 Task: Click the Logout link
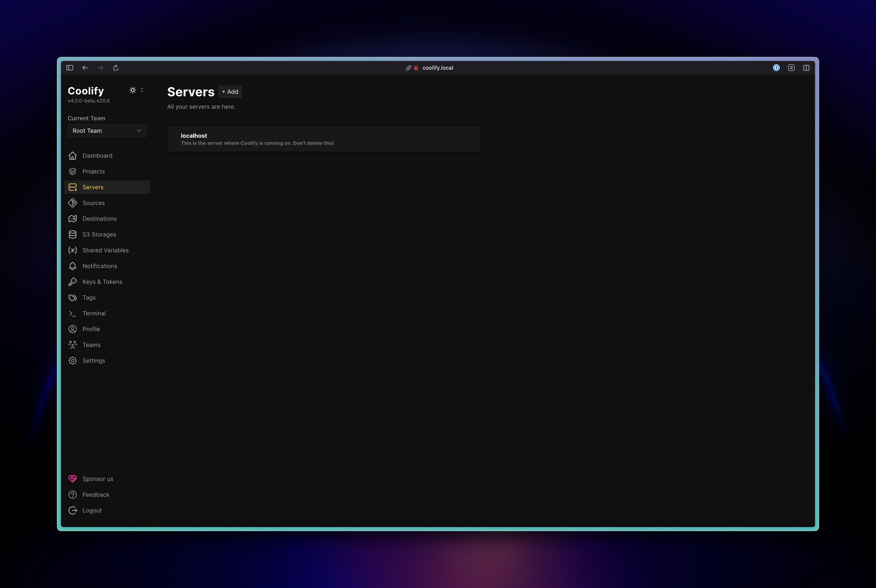(92, 510)
